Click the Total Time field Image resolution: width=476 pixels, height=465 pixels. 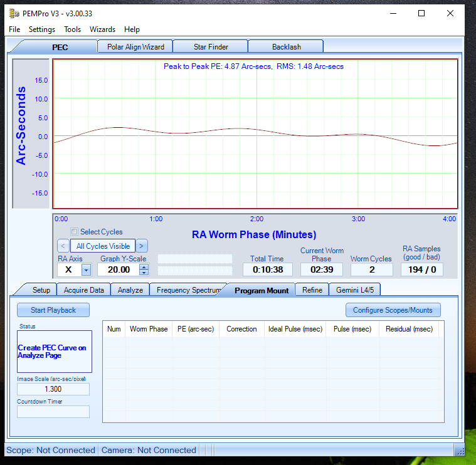pyautogui.click(x=268, y=269)
